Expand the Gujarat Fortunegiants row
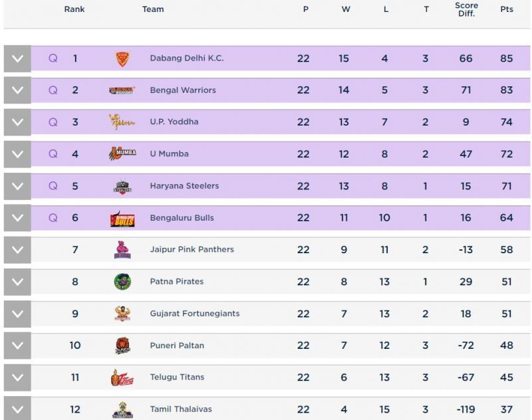This screenshot has width=532, height=420. point(17,314)
